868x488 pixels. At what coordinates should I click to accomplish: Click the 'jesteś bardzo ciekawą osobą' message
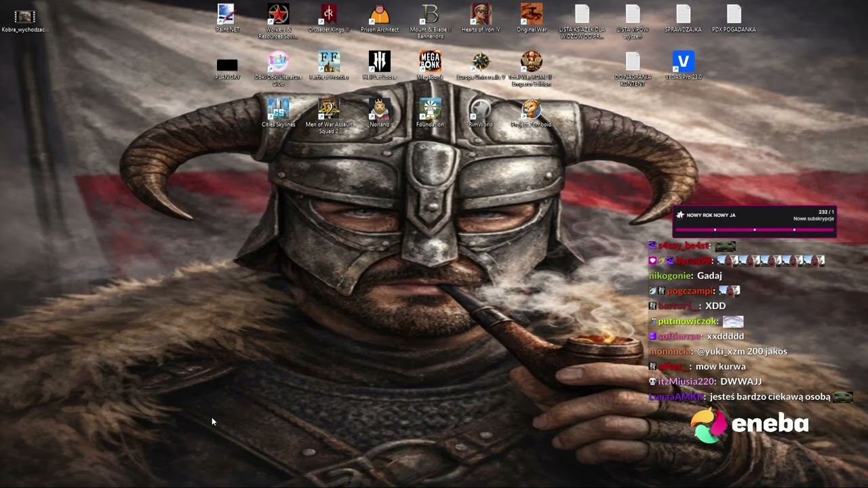click(x=769, y=397)
